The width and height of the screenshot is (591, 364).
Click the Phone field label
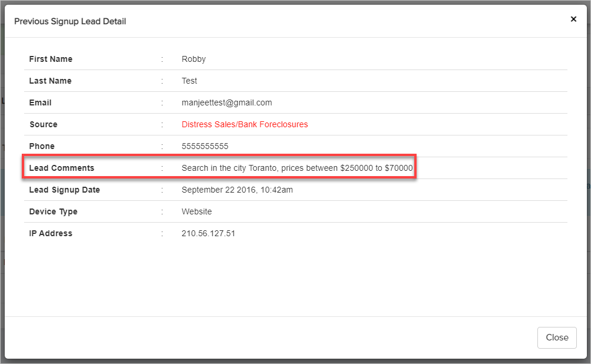[x=41, y=146]
